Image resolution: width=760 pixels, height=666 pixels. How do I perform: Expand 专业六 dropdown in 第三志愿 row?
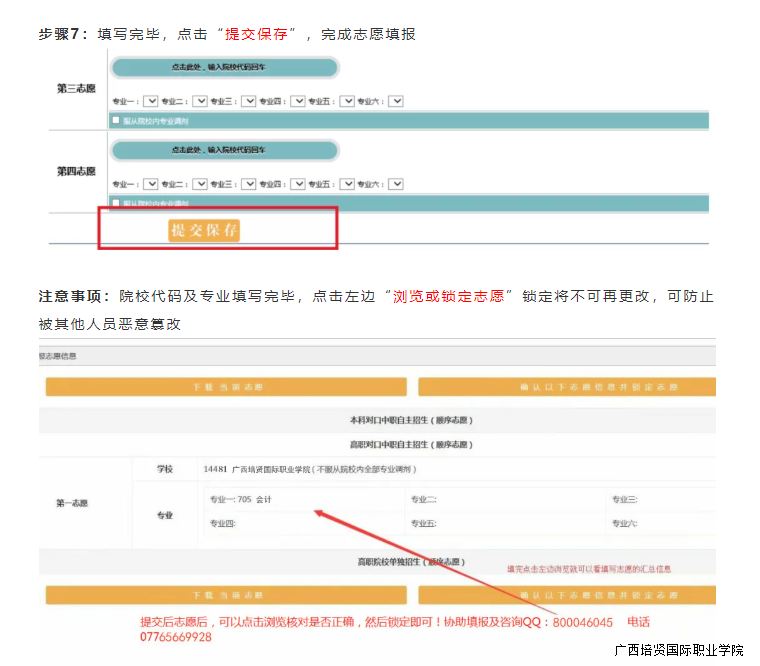tap(396, 101)
